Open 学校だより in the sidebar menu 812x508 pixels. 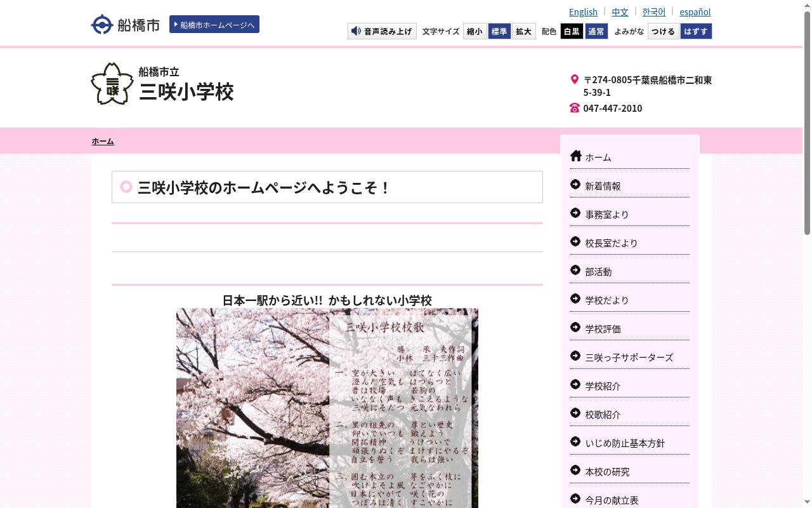point(629,300)
